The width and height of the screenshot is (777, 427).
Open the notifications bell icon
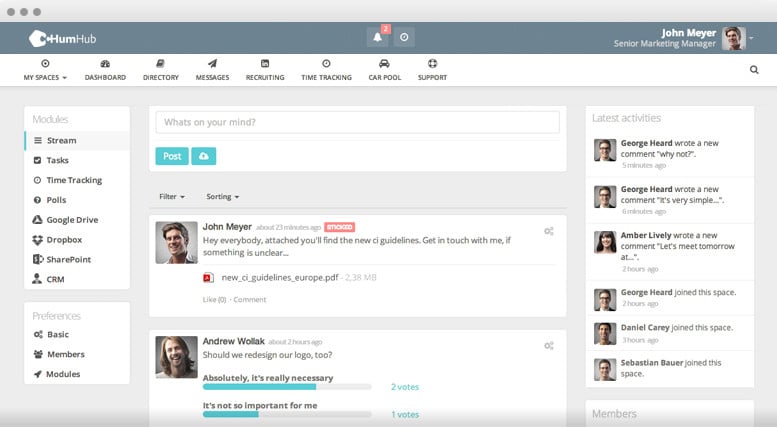tap(377, 37)
